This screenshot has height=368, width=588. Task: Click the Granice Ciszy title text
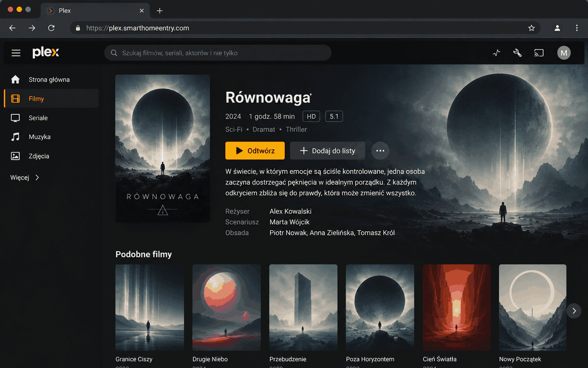[x=134, y=359]
